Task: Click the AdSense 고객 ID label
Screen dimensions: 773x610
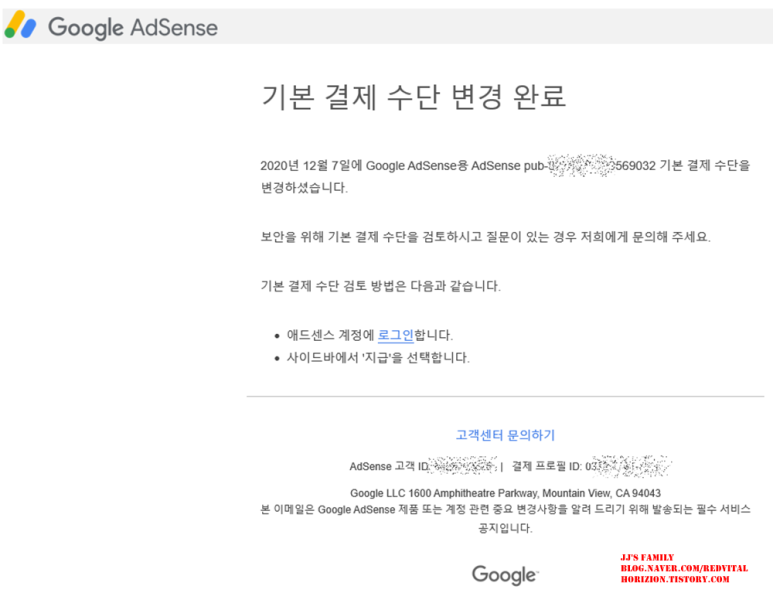Action: click(x=389, y=466)
